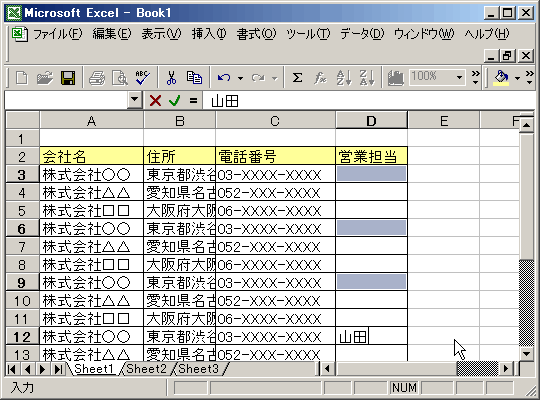This screenshot has width=540, height=400.
Task: Sort ascending with the A-Z icon
Action: 344,78
